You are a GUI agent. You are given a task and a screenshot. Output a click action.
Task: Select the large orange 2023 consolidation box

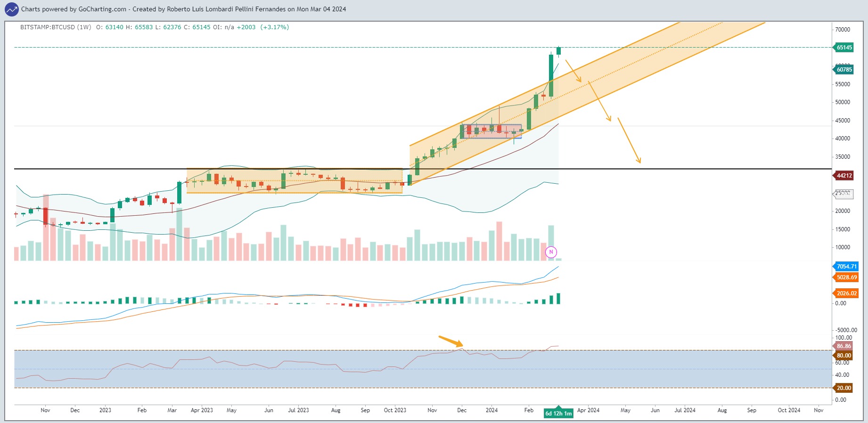pos(295,180)
